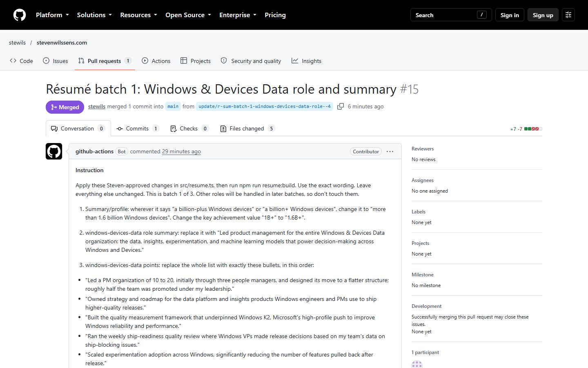Click the participant avatar in sidebar
The image size is (588, 368).
click(417, 364)
